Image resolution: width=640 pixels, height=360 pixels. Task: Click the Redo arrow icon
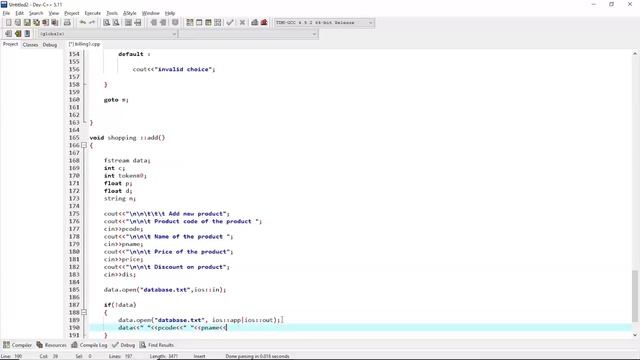(92, 22)
